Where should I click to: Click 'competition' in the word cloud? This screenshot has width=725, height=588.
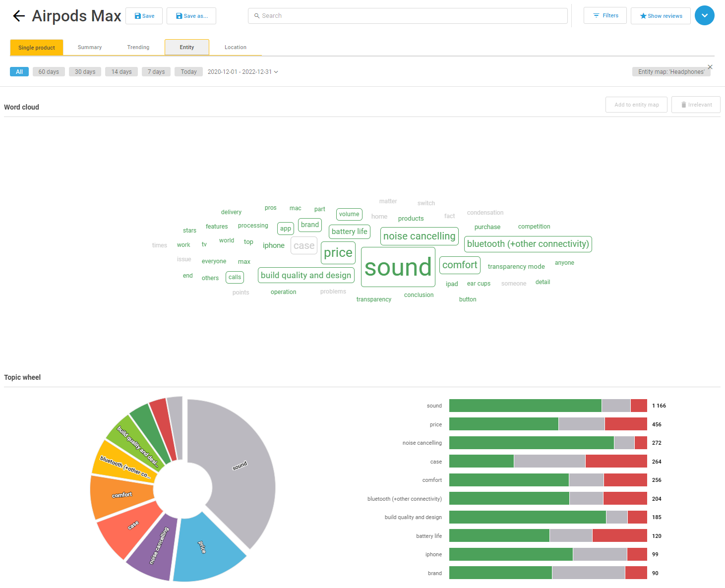534,227
